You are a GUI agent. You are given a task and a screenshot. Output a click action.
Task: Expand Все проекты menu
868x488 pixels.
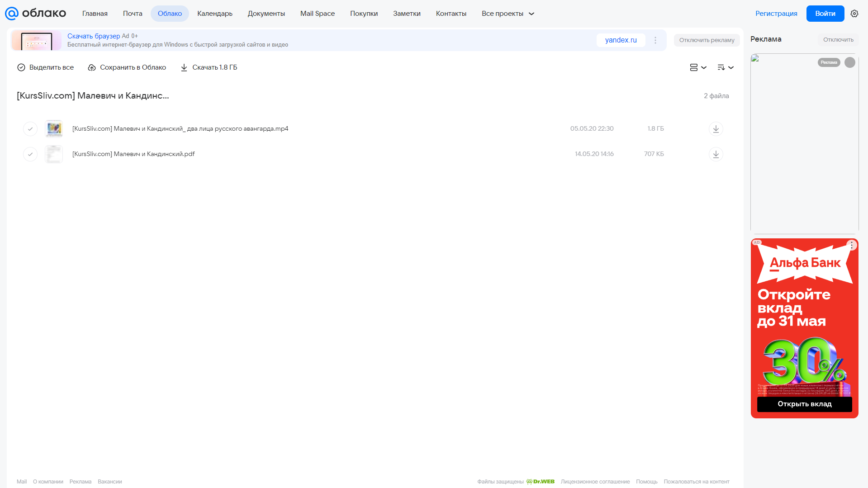point(508,14)
